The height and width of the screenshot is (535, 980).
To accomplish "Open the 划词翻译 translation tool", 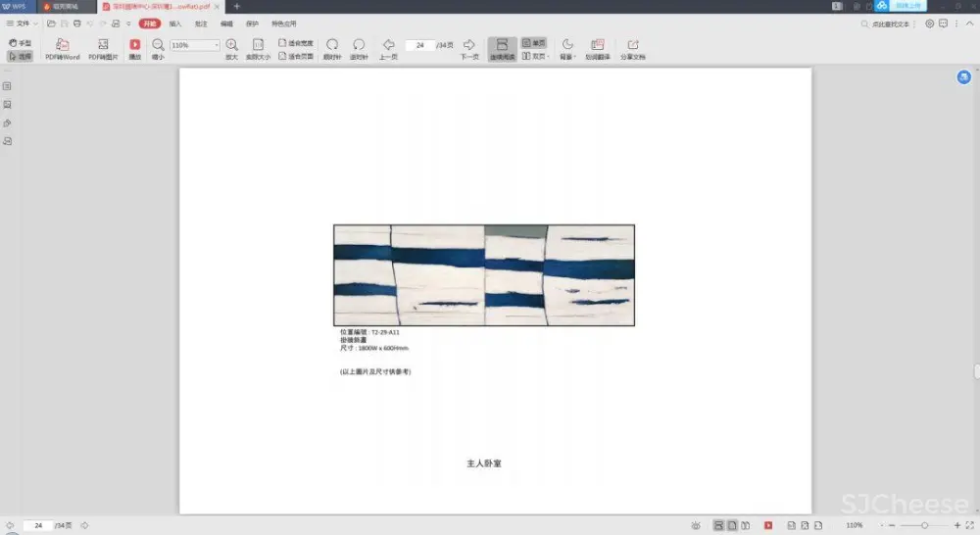I will coord(597,45).
